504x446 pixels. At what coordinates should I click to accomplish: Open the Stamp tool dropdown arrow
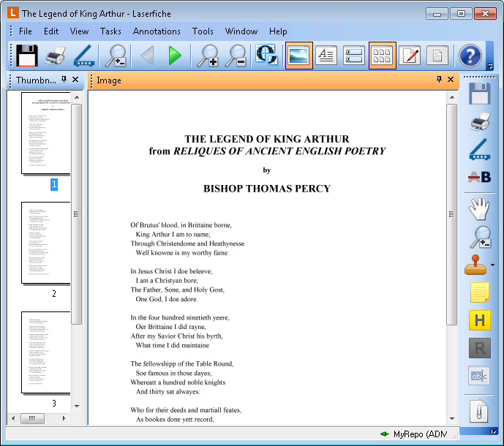click(x=492, y=265)
